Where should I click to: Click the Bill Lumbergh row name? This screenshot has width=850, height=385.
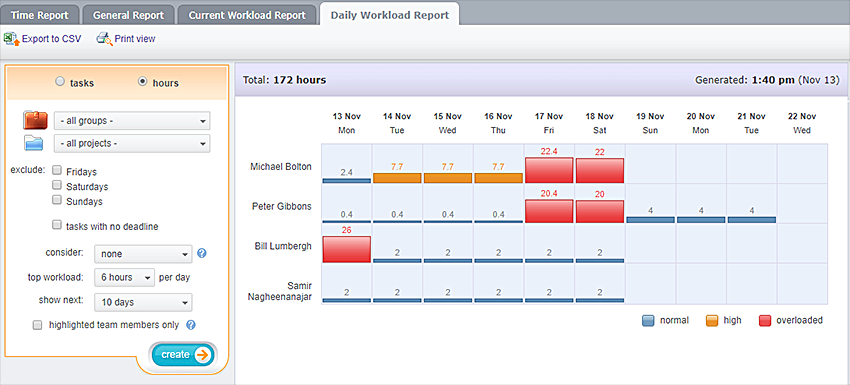[283, 246]
